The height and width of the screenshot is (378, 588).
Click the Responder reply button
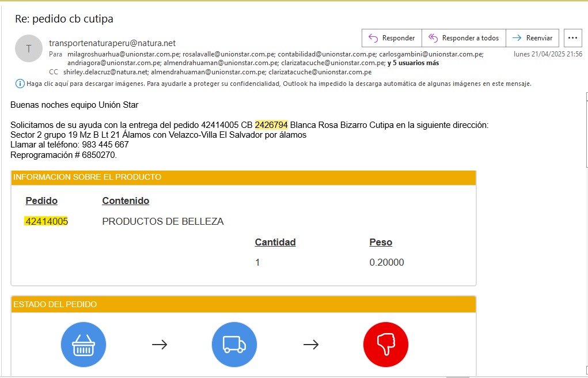pos(392,38)
